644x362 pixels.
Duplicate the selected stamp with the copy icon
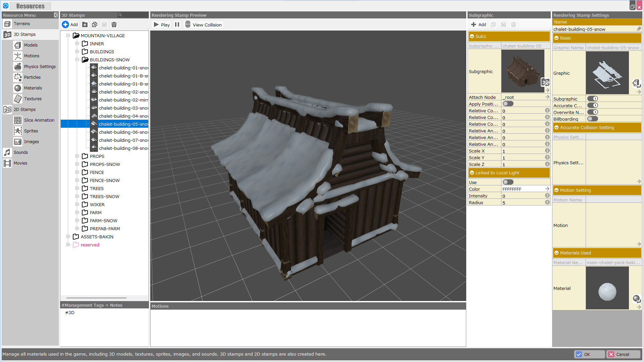[94, 24]
